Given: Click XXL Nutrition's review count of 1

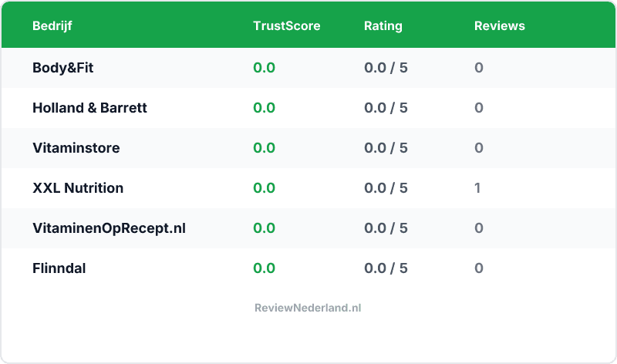Looking at the screenshot, I should (478, 188).
